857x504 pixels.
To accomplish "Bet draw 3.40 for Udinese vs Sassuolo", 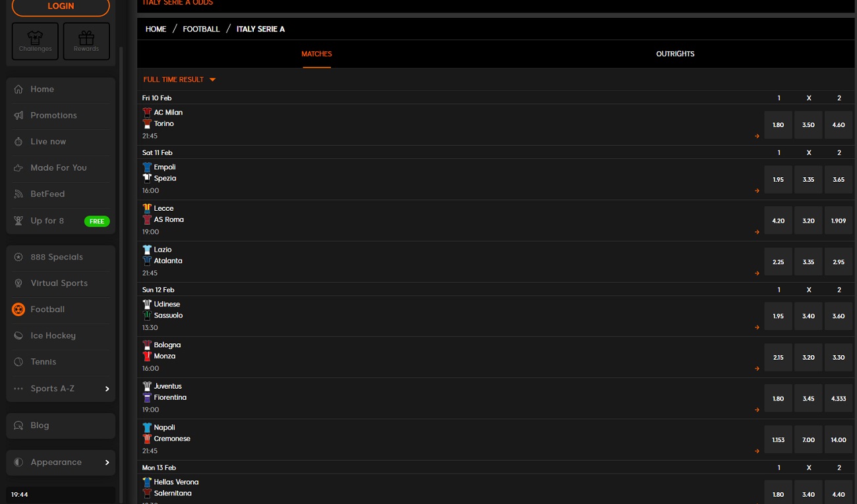I will (808, 316).
